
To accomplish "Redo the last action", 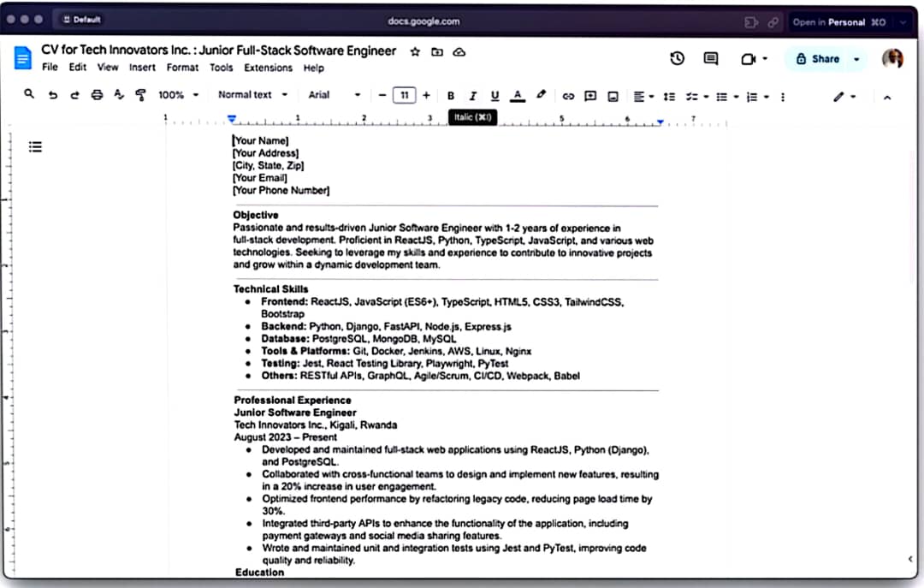I will pos(74,95).
